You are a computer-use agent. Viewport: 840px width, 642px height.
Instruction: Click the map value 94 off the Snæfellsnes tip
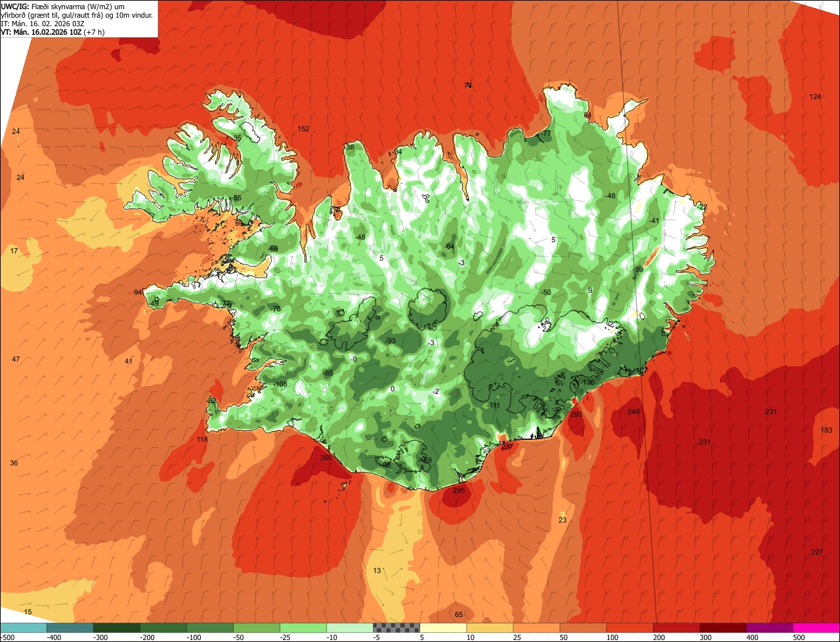click(x=138, y=293)
